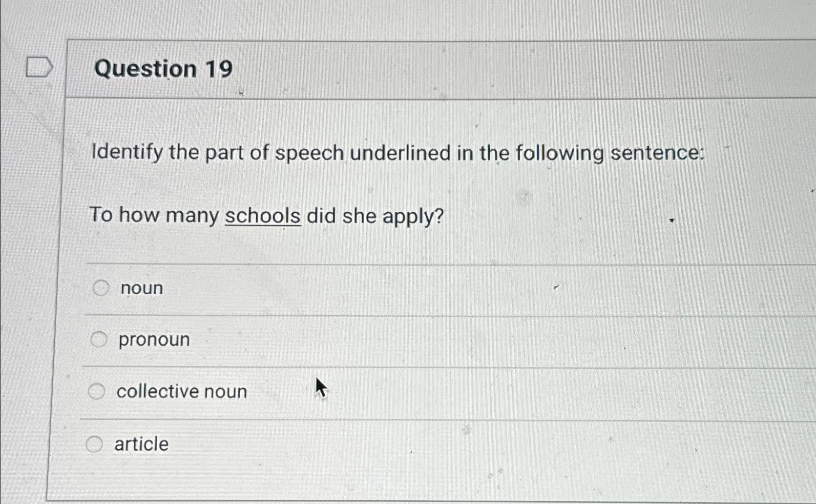Click the collective noun answer label
This screenshot has height=504, width=816.
click(182, 391)
